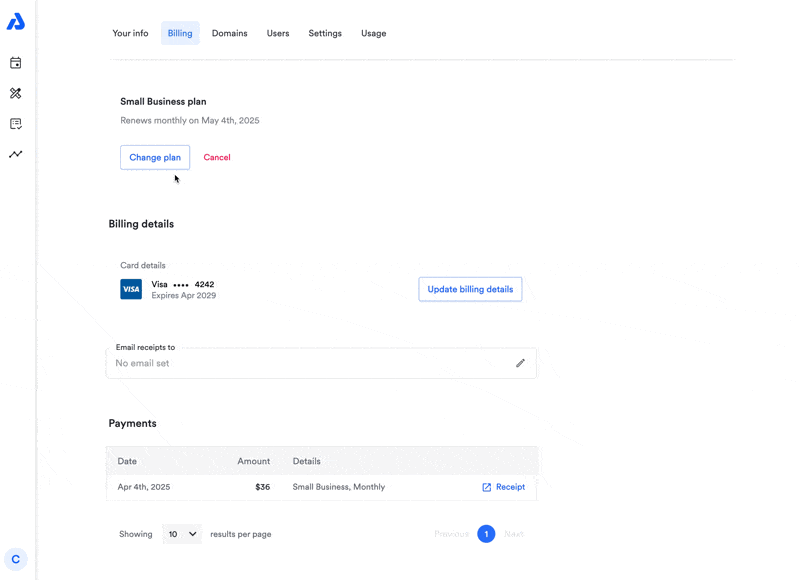Cancel the Small Business plan
The image size is (800, 580).
coord(217,157)
